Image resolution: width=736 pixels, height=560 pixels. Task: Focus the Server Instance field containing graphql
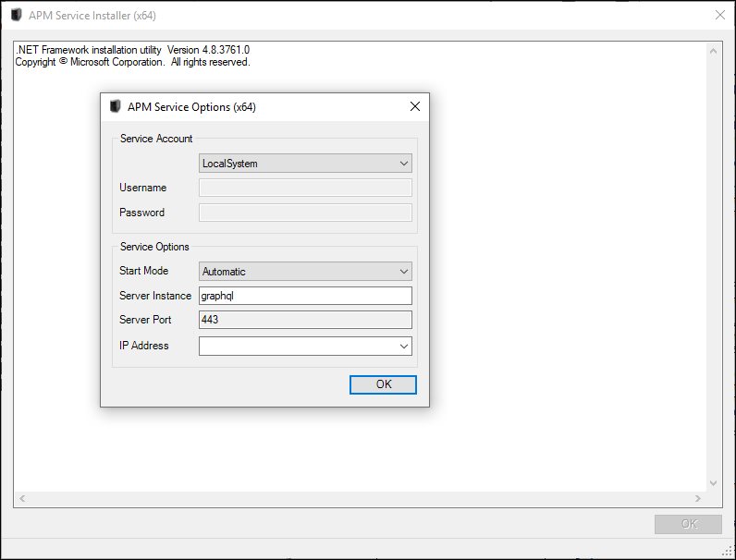[x=305, y=296]
